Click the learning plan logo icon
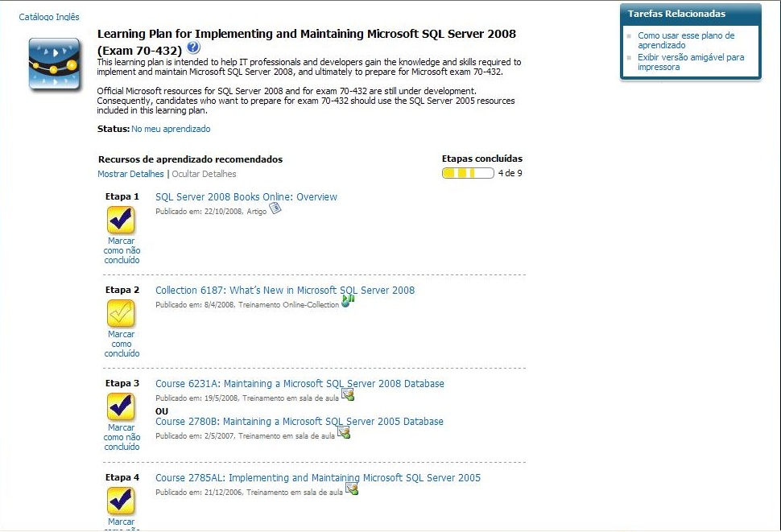 click(x=54, y=64)
